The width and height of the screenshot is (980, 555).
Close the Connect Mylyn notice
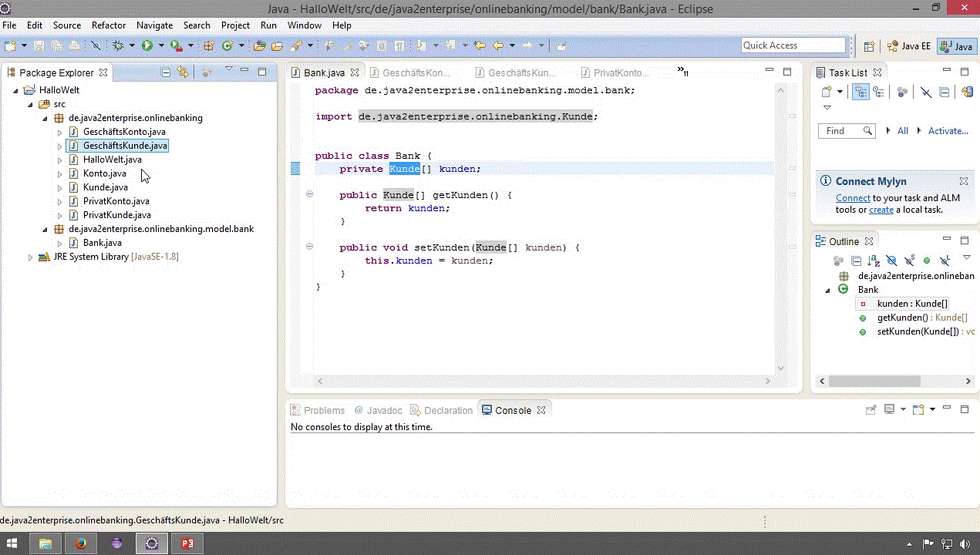click(964, 181)
